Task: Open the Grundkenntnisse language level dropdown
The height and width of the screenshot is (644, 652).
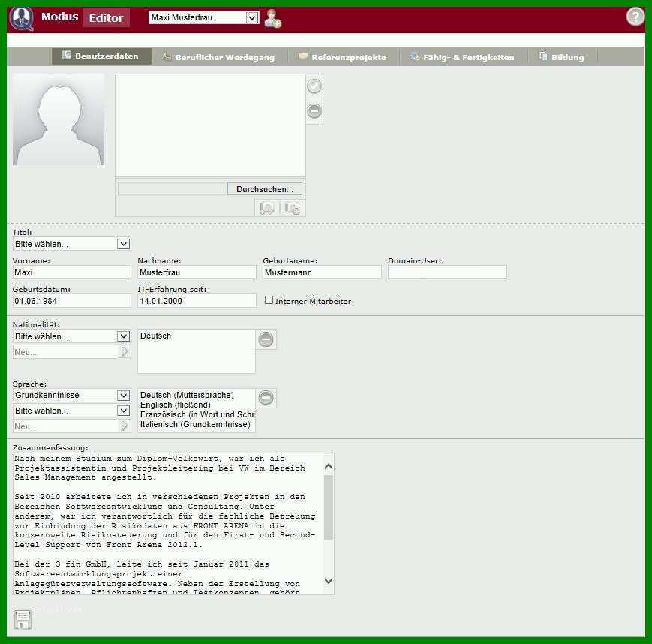Action: coord(71,395)
